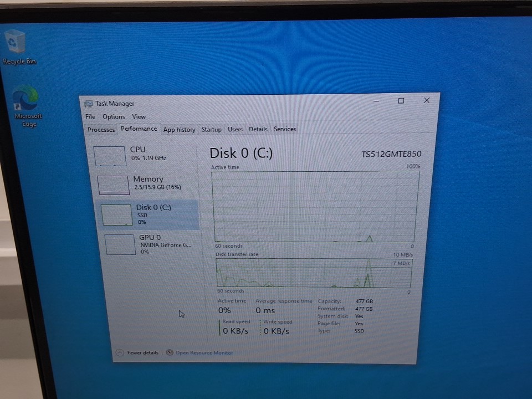This screenshot has width=532, height=399.
Task: Switch to the Startup tab
Action: pos(211,130)
